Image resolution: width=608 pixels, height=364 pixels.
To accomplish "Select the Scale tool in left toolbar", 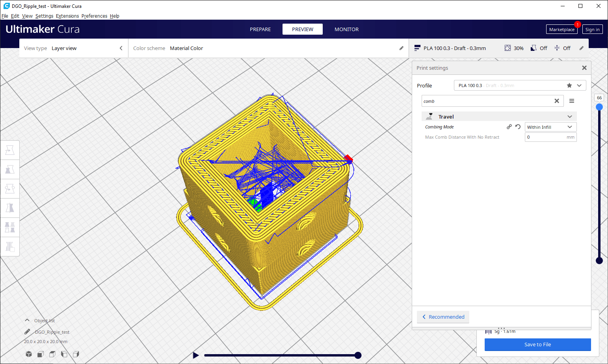I will [x=10, y=170].
